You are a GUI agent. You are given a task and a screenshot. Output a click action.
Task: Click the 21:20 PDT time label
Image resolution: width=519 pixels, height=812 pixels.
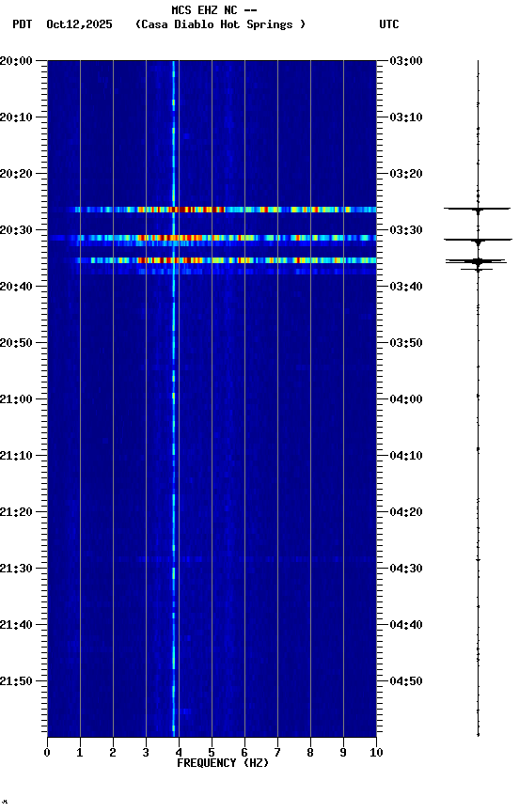16,512
